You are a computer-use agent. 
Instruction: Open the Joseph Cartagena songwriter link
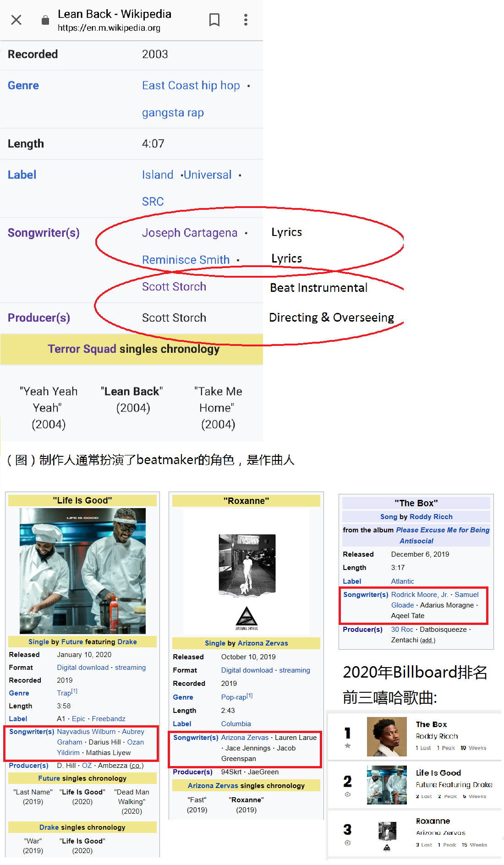[190, 233]
